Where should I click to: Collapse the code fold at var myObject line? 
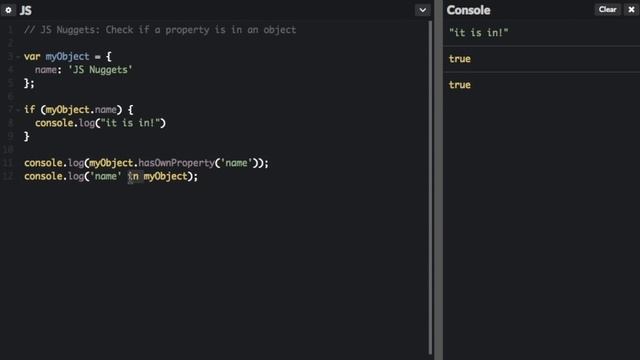(x=18, y=57)
